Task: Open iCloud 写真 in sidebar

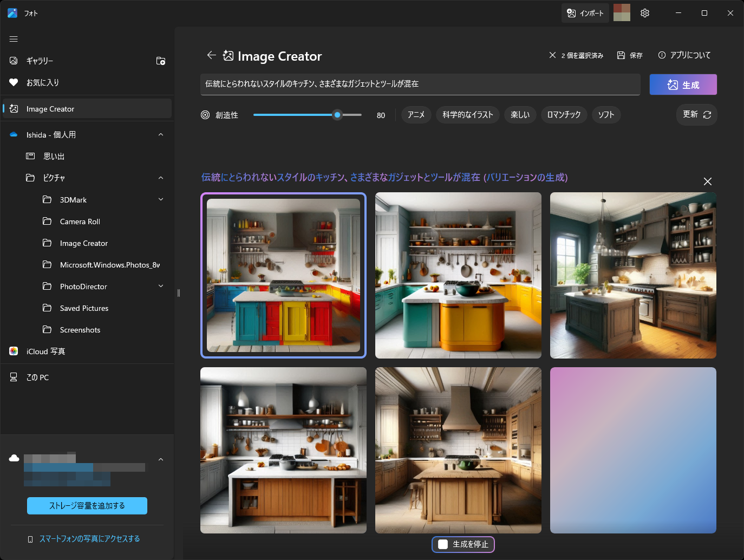Action: 87,351
